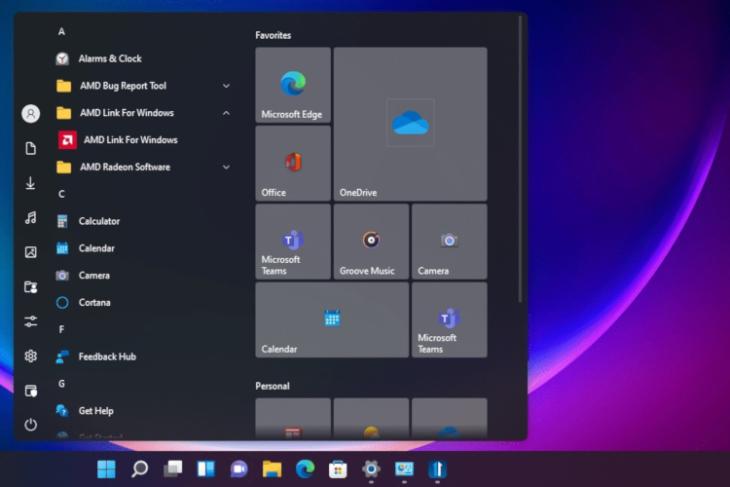Open Search from the taskbar
The width and height of the screenshot is (730, 487).
139,469
